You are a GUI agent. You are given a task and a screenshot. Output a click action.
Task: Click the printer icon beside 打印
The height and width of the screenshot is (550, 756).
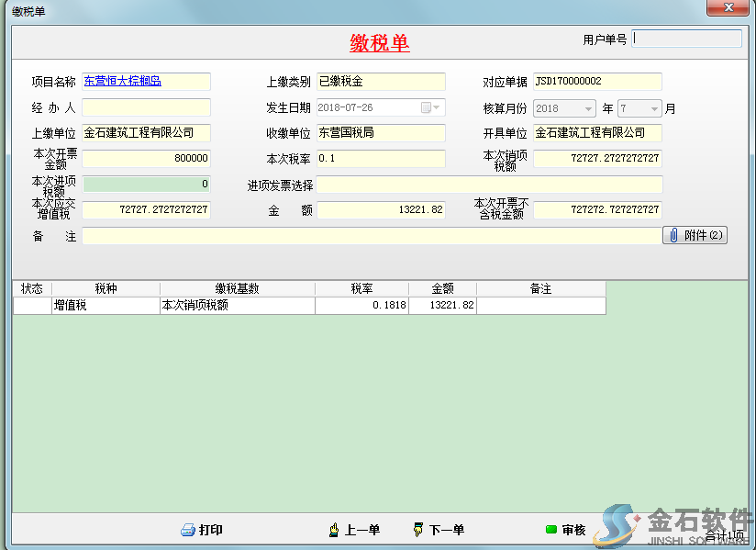(188, 530)
